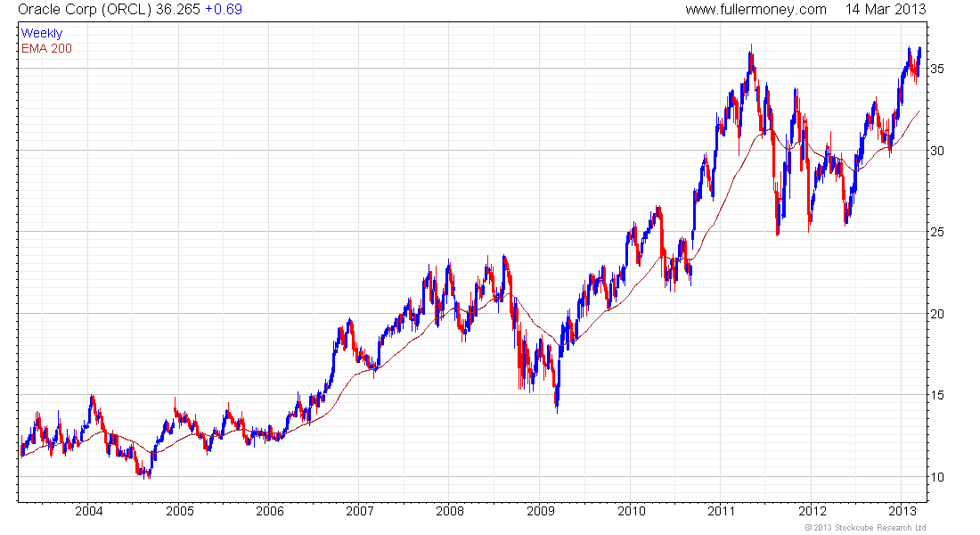This screenshot has height=535, width=980.
Task: Click the 2006 year axis label
Action: point(269,511)
